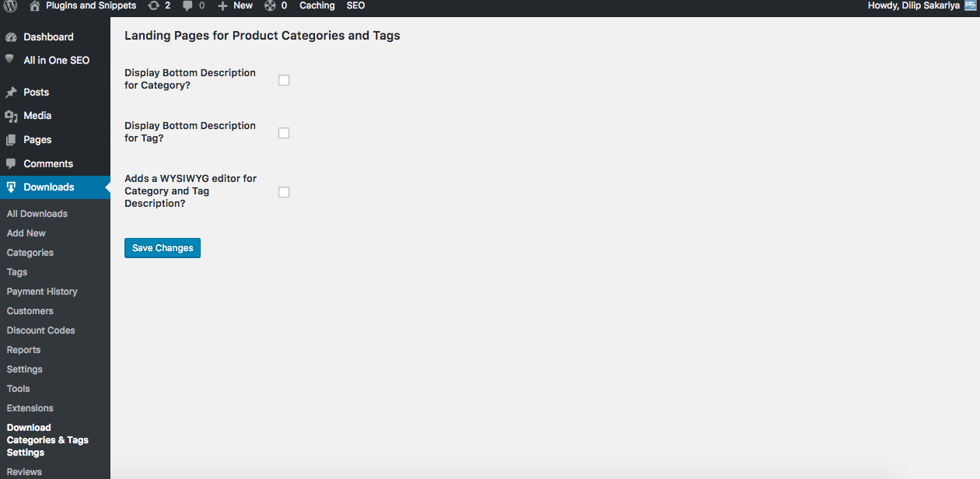980x479 pixels.
Task: Open the home icon for Plugins and Snippets
Action: [x=34, y=5]
